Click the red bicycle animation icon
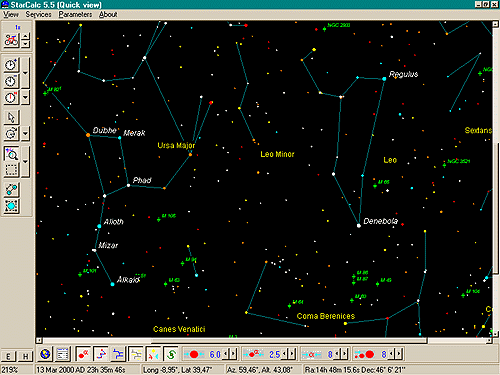500x375 pixels. coord(11,40)
